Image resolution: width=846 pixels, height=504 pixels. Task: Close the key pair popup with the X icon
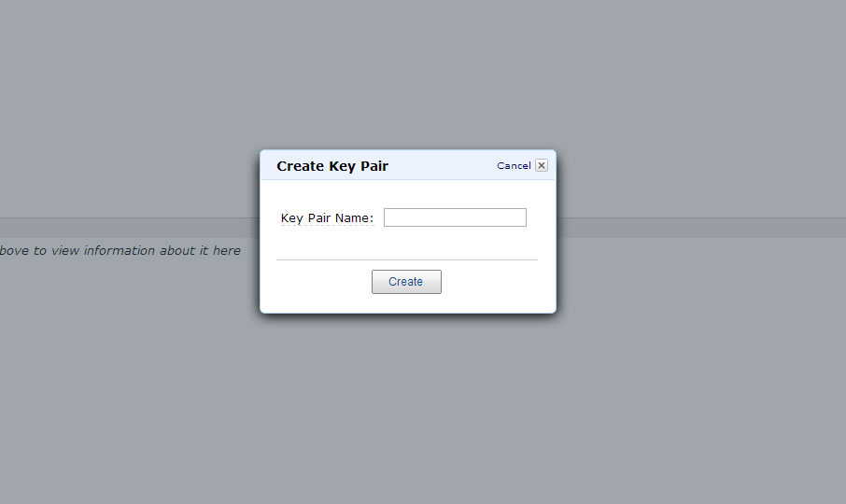pyautogui.click(x=542, y=165)
